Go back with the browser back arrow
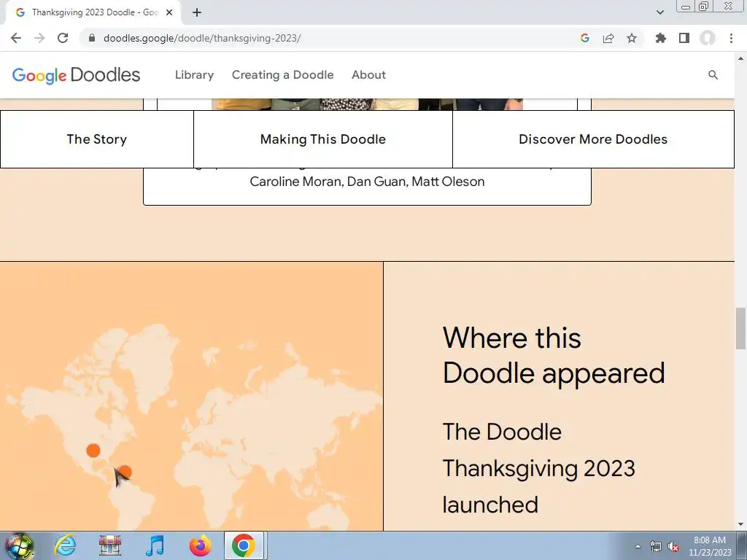The width and height of the screenshot is (747, 560). 16,38
